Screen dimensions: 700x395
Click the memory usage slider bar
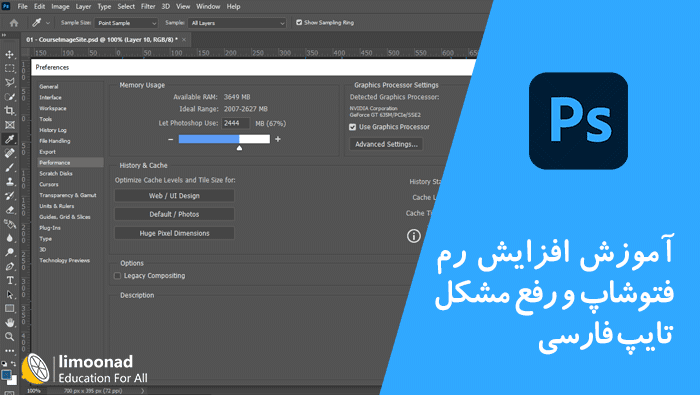(x=224, y=139)
